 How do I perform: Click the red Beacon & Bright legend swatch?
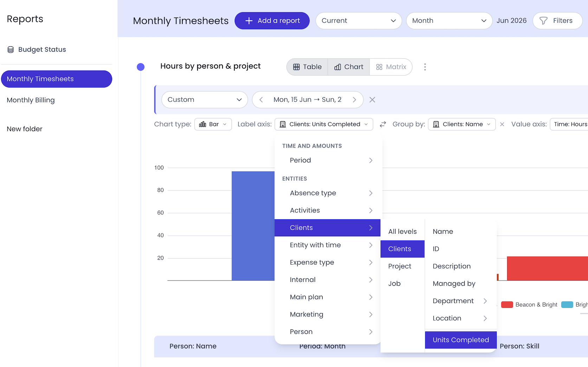click(x=507, y=305)
